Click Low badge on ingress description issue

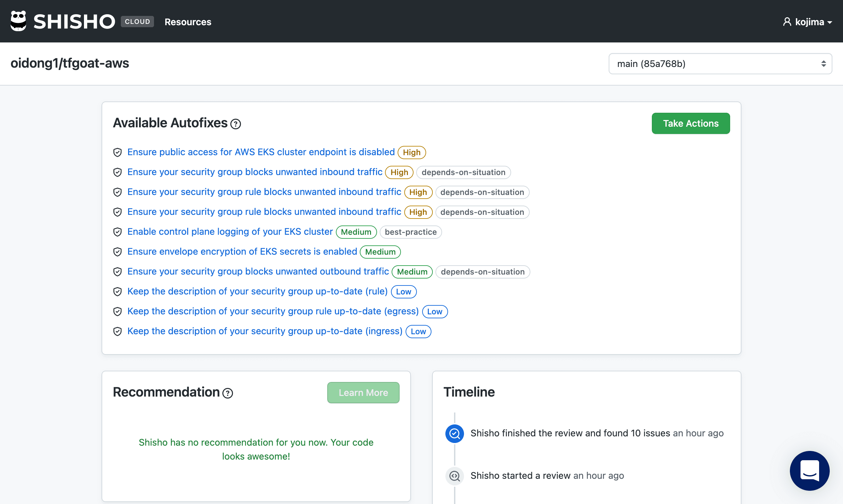tap(418, 332)
